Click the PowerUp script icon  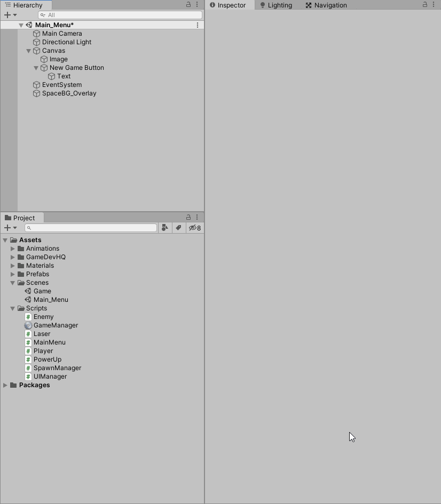coord(28,359)
